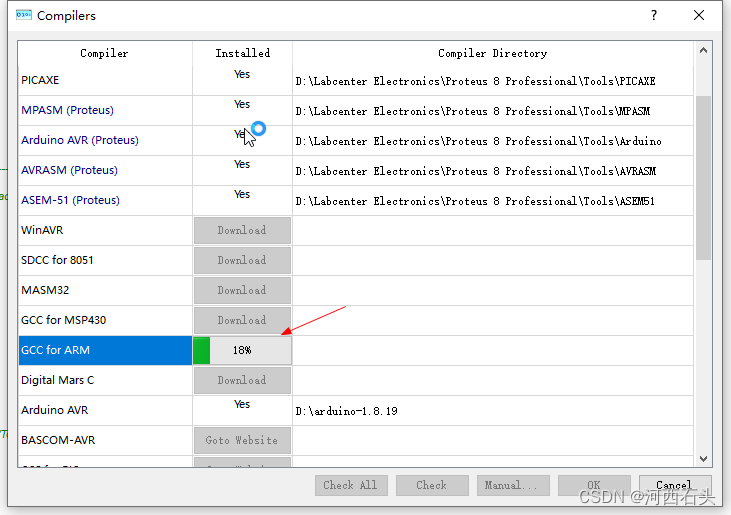Download SDCC for 8051 compiler
Screen dimensions: 731x515
[242, 260]
